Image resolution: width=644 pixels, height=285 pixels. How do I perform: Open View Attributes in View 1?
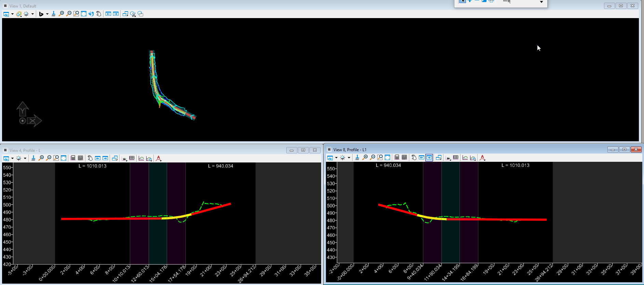[x=6, y=14]
